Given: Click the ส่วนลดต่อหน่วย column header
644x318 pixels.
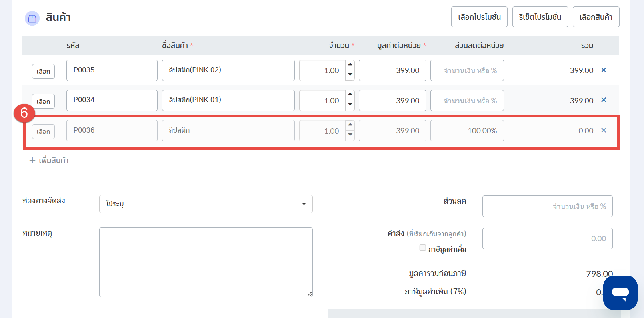Looking at the screenshot, I should 479,46.
